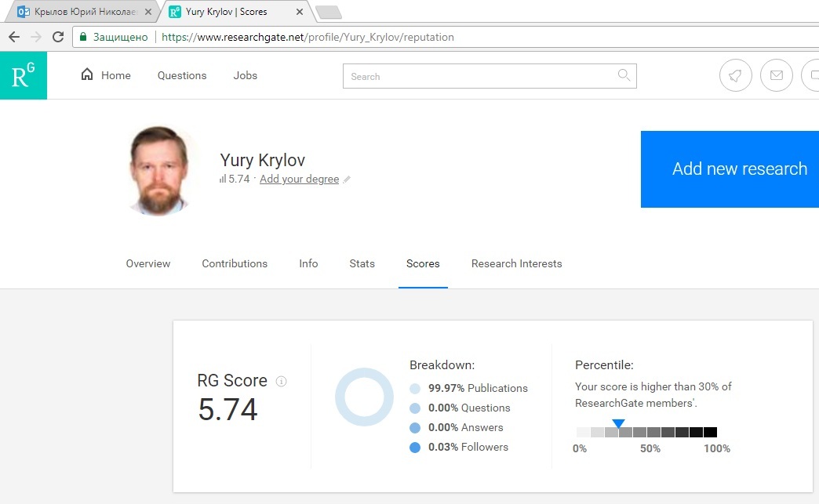Switch to the Overview tab
The image size is (819, 504).
pyautogui.click(x=147, y=263)
